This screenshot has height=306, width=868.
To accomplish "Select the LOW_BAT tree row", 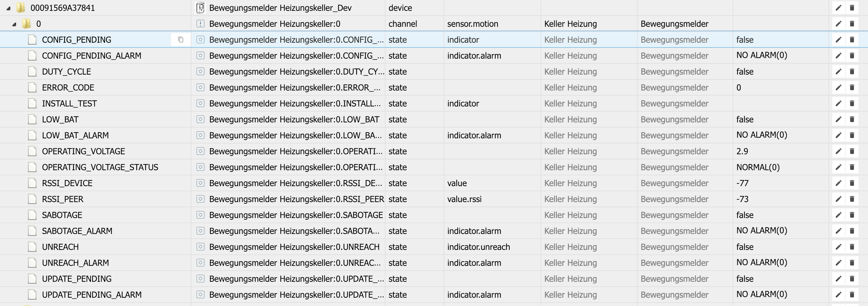I will point(434,119).
